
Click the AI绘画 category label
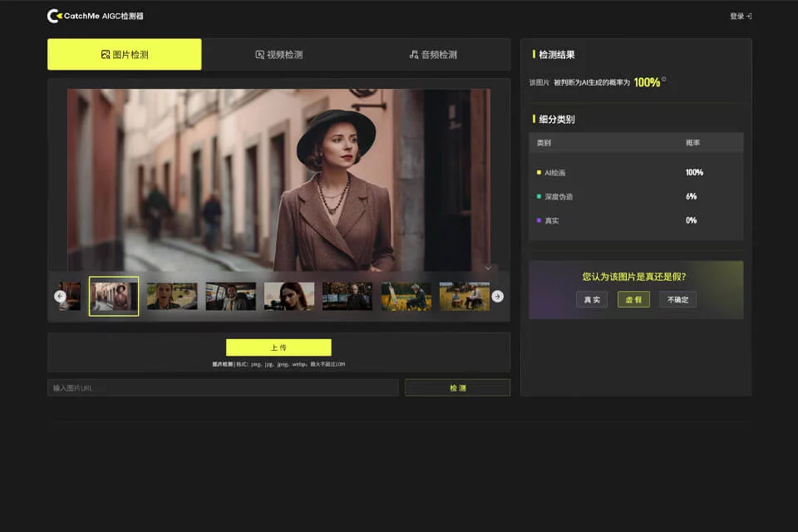(554, 173)
